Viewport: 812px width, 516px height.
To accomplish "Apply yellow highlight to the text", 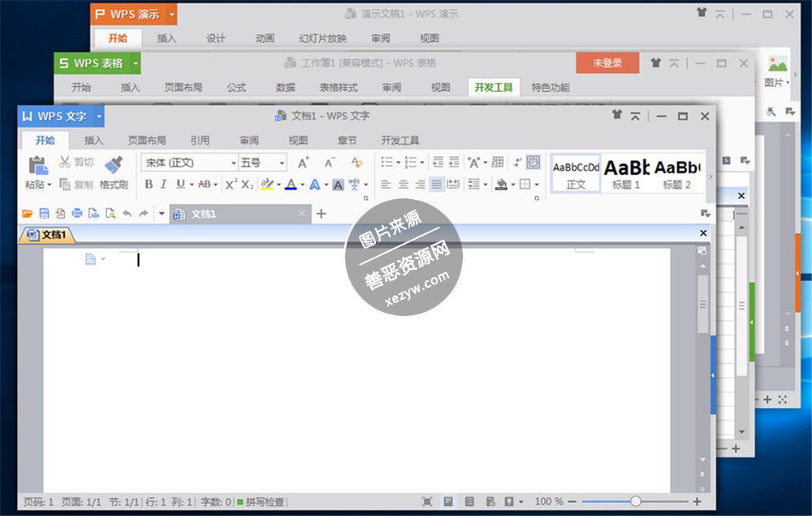I will tap(269, 184).
